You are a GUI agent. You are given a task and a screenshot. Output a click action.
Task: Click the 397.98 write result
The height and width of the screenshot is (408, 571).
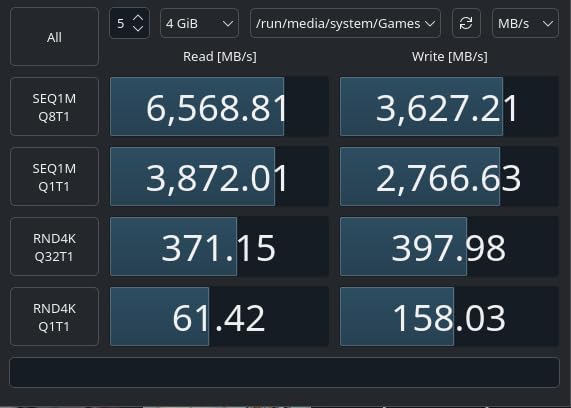(x=449, y=247)
